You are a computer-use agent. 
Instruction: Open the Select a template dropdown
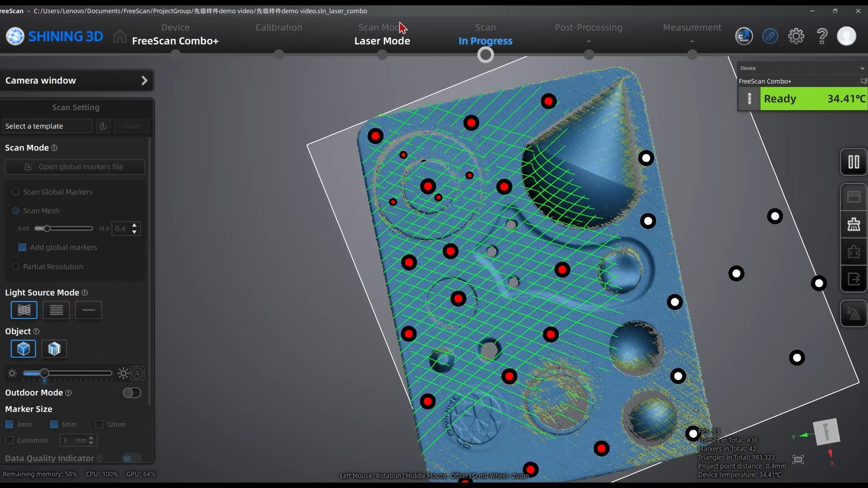[47, 126]
